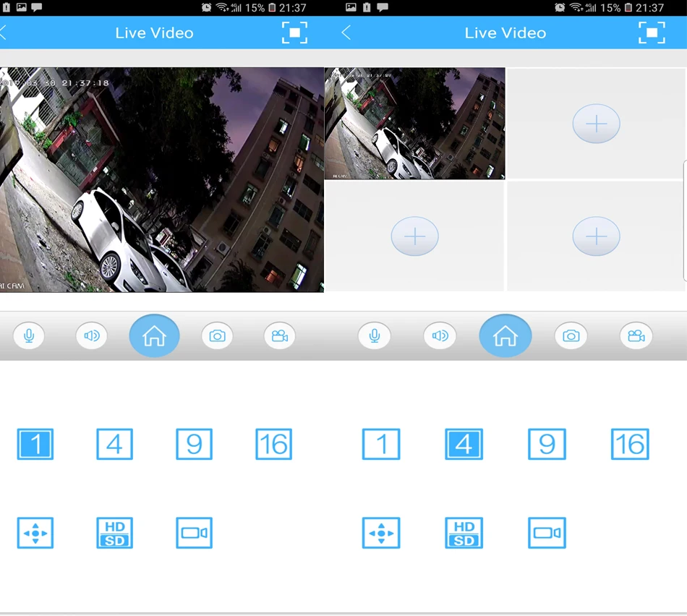Tap the speaker icon in right screen

click(440, 336)
